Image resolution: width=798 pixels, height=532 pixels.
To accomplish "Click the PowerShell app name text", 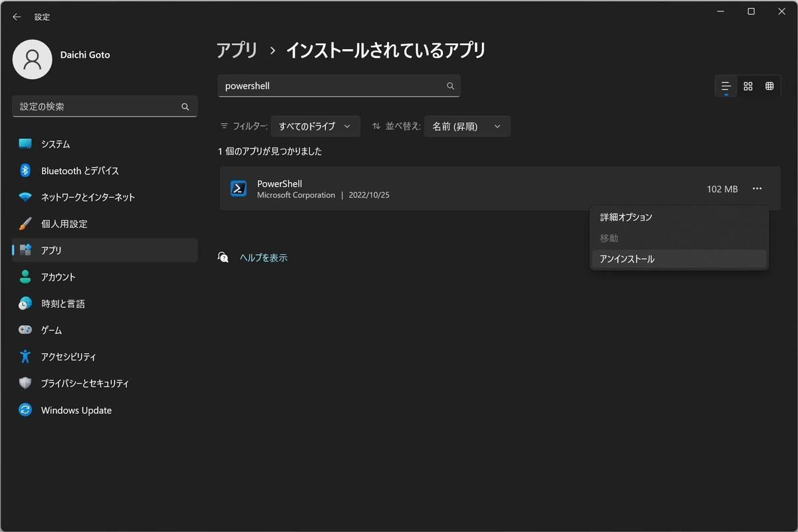I will pyautogui.click(x=279, y=184).
